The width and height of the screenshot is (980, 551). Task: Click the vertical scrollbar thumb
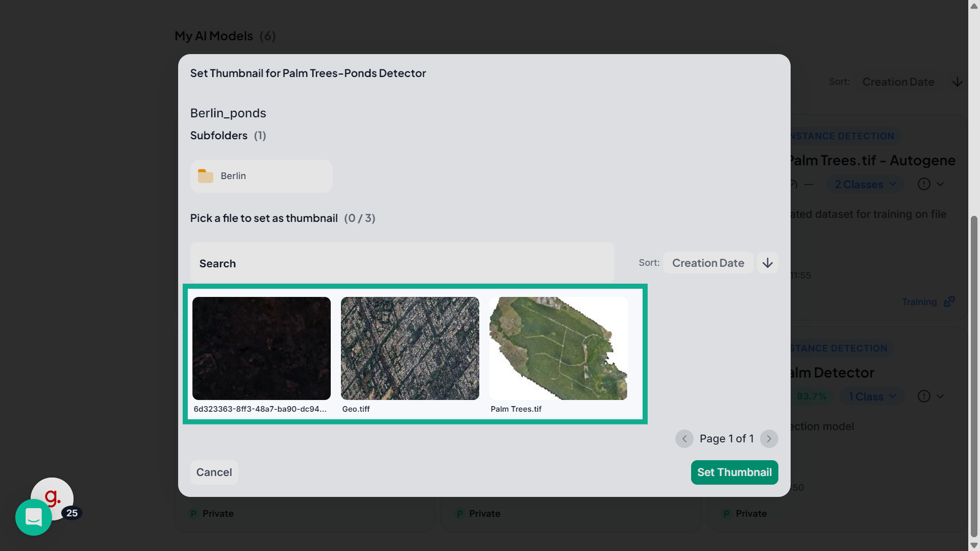tap(974, 377)
